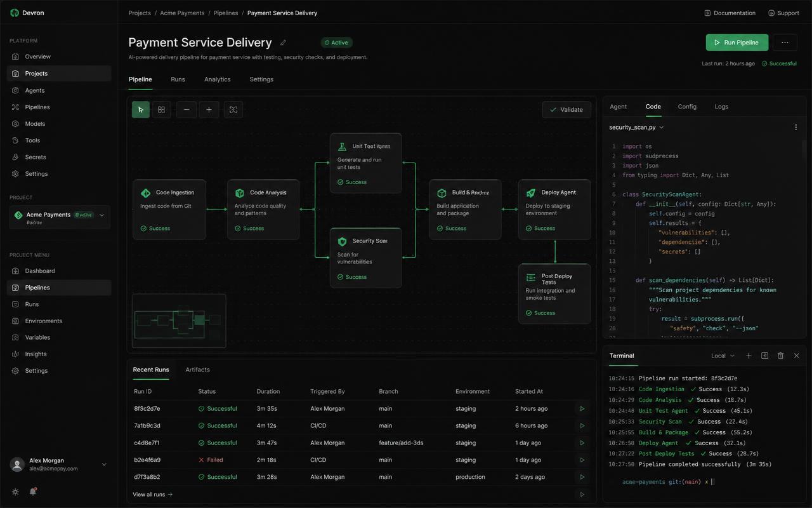Image resolution: width=812 pixels, height=508 pixels.
Task: Open the Documentation link
Action: [730, 13]
